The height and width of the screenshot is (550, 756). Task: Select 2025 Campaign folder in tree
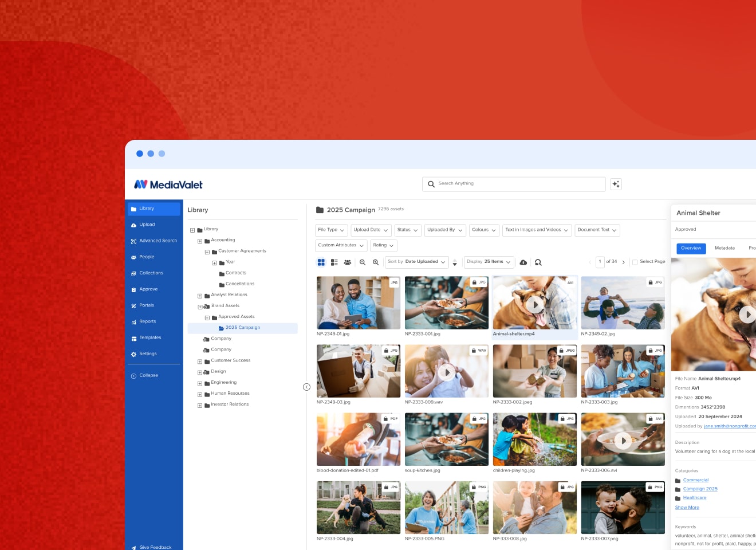click(242, 328)
